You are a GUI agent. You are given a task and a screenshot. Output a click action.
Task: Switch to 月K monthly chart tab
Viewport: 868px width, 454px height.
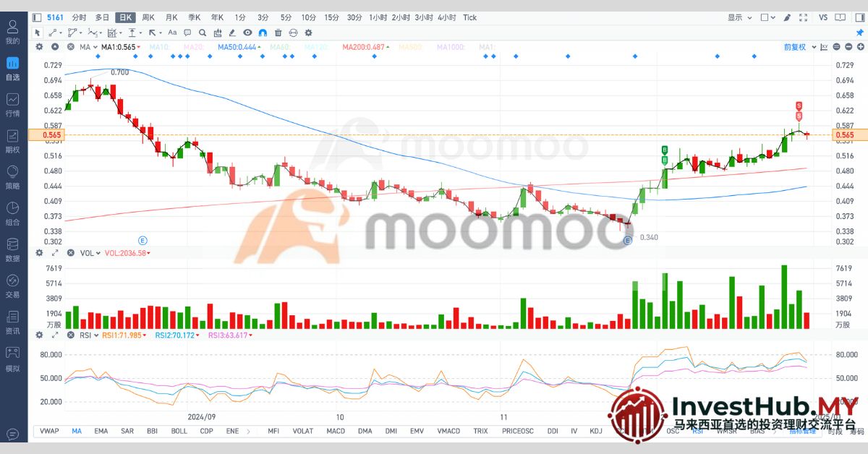[171, 17]
